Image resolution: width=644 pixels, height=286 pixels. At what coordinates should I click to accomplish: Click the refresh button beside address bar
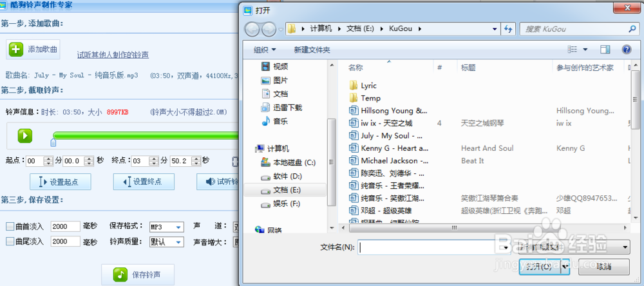(x=509, y=29)
